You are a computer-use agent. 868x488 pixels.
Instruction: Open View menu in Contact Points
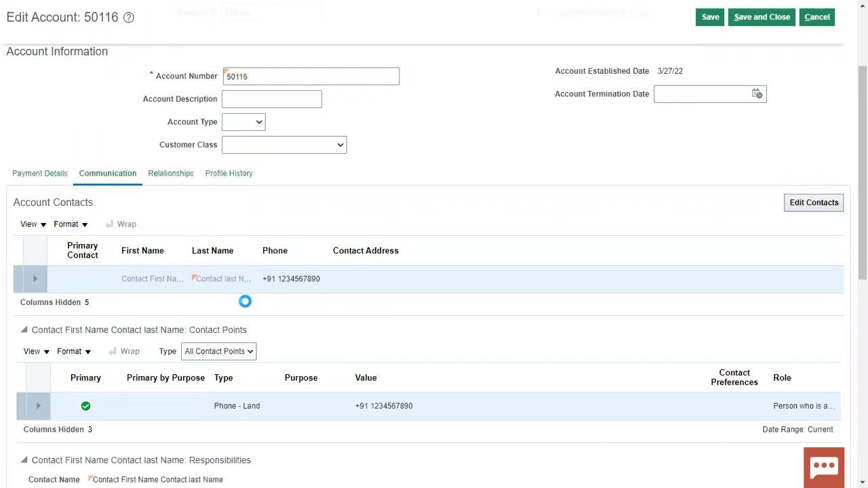tap(37, 352)
